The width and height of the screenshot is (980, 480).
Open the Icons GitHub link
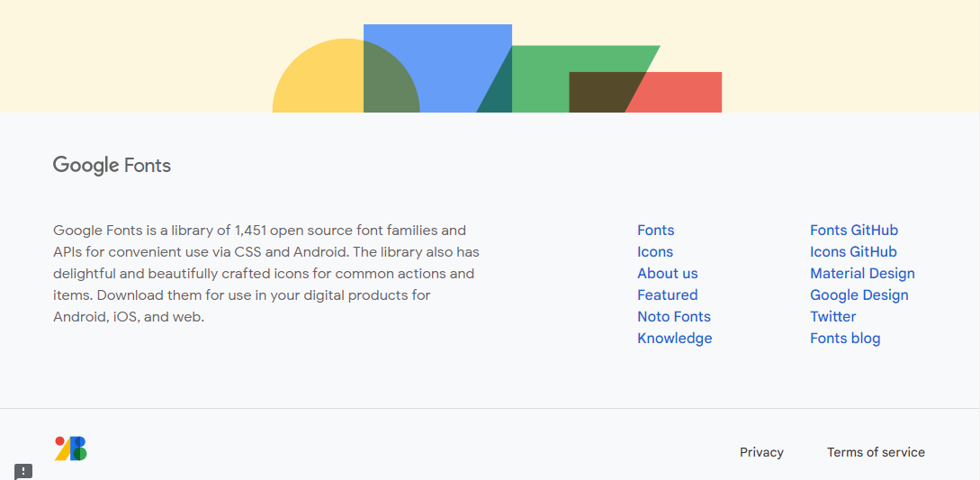(x=853, y=251)
